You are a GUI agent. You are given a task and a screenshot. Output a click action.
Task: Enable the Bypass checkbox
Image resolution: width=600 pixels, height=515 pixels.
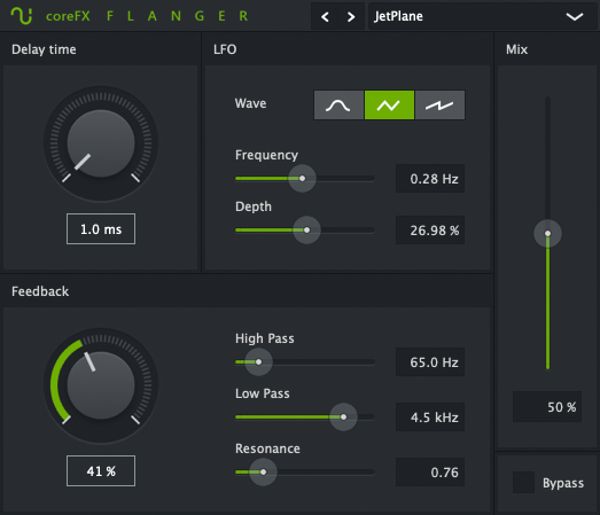coord(523,483)
